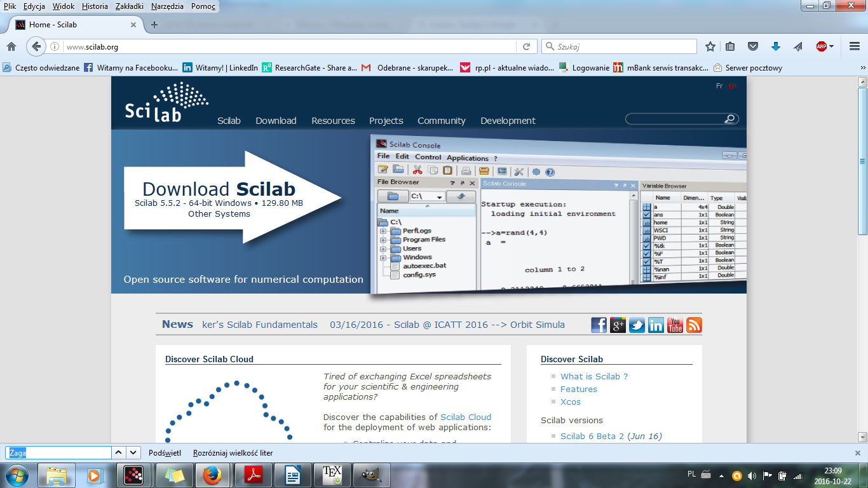
Task: Open the Firefox hamburger menu
Action: click(x=855, y=46)
